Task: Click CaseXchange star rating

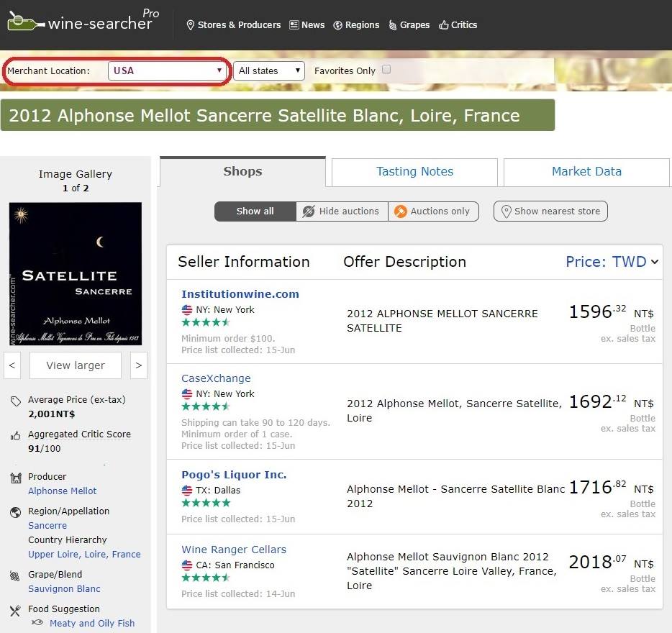Action: click(206, 406)
